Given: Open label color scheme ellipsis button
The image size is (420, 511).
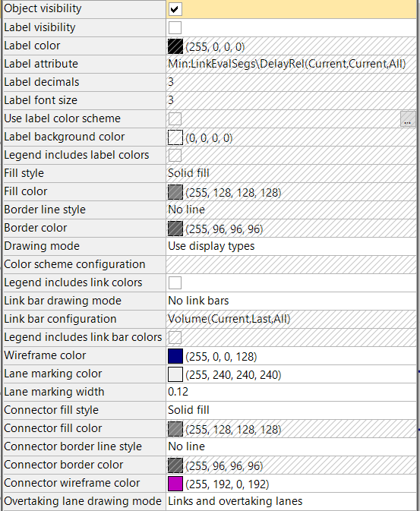Looking at the screenshot, I should (408, 119).
